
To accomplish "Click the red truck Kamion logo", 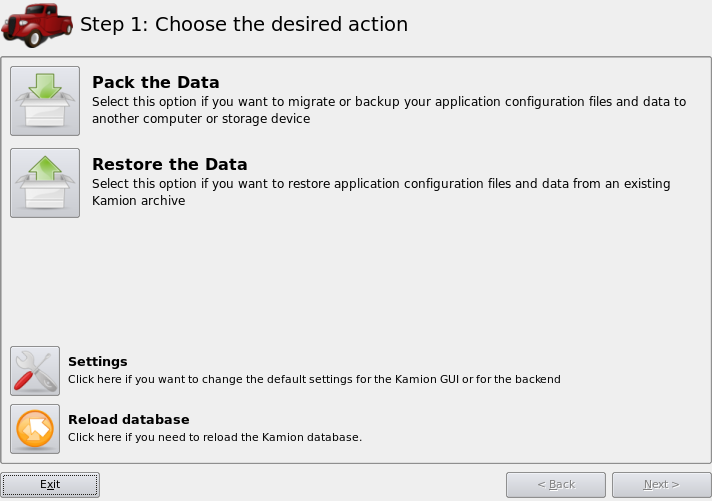I will pos(37,25).
